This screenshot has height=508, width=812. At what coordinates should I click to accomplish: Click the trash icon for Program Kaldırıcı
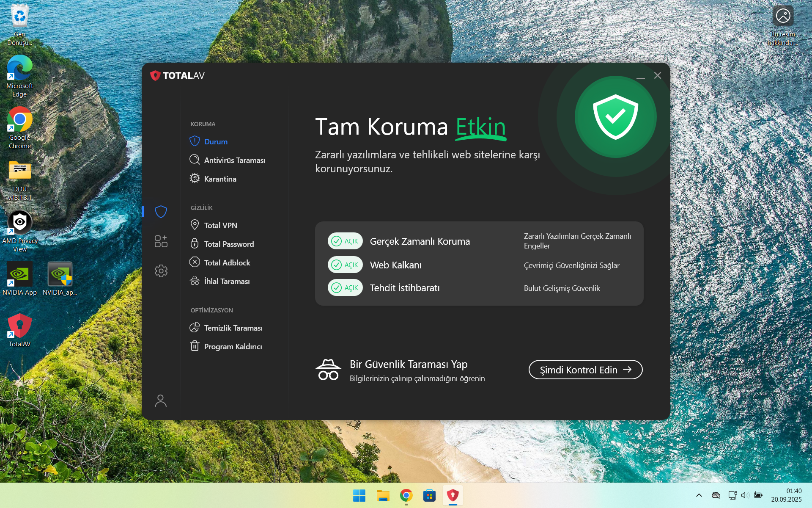coord(195,346)
